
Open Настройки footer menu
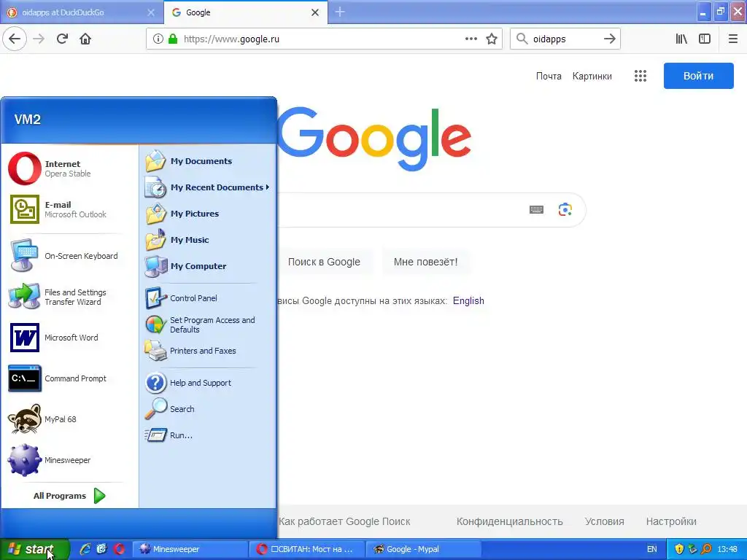pyautogui.click(x=671, y=521)
